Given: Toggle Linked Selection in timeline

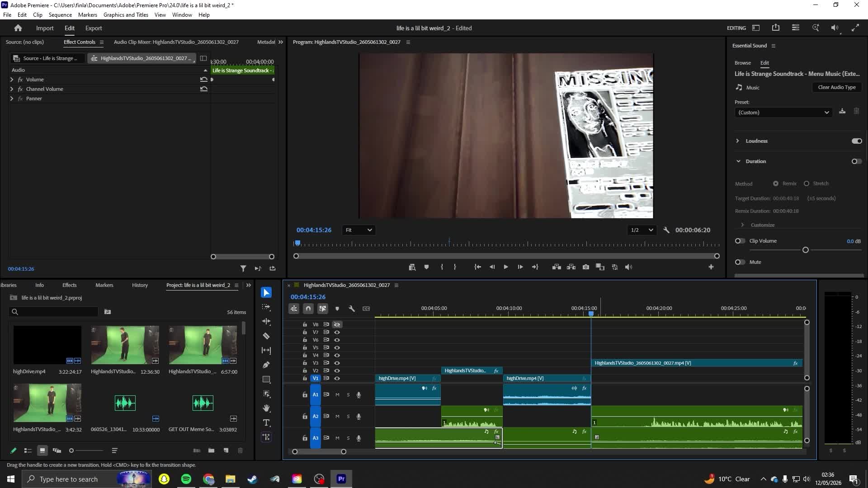Looking at the screenshot, I should pyautogui.click(x=323, y=309).
